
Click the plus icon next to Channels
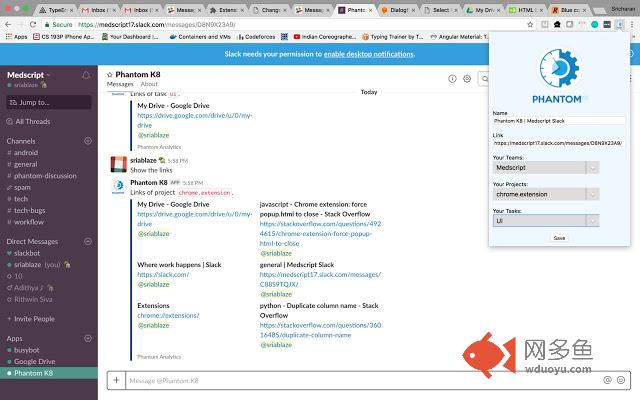pyautogui.click(x=88, y=141)
